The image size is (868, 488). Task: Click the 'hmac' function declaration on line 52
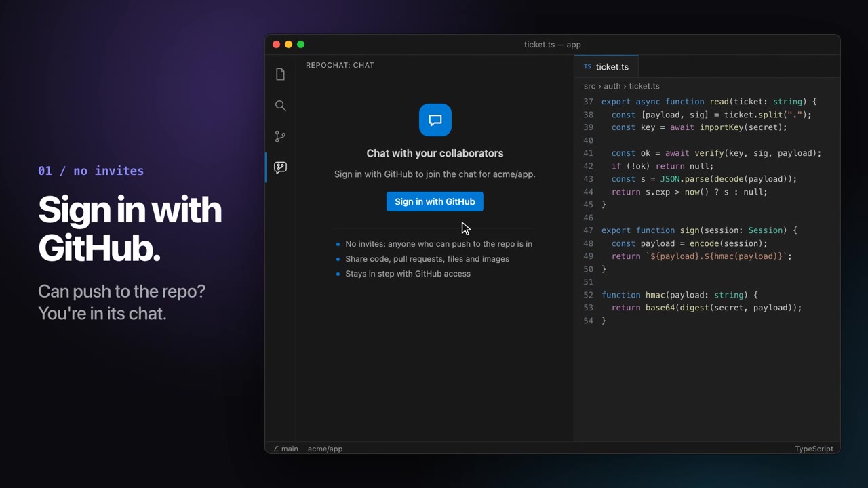pos(655,295)
